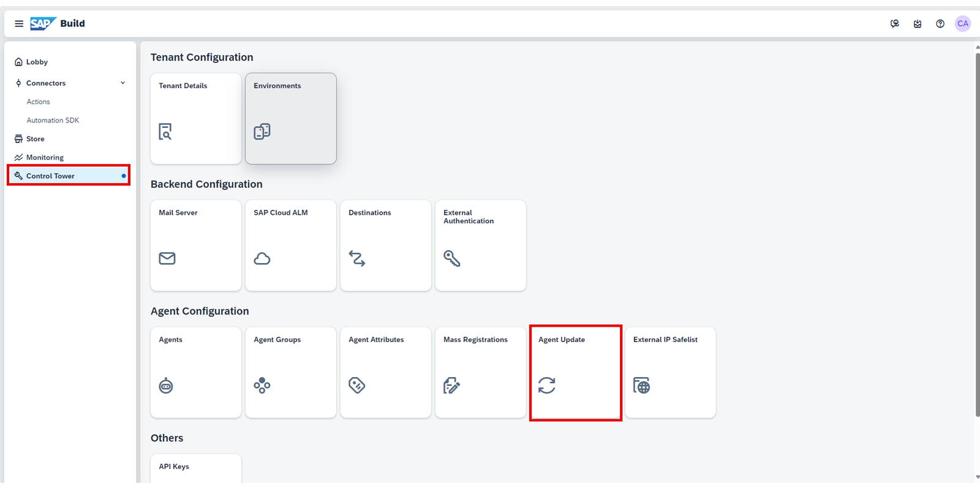Viewport: 980px width, 489px height.
Task: Open the Destinations arrows icon
Action: tap(357, 258)
